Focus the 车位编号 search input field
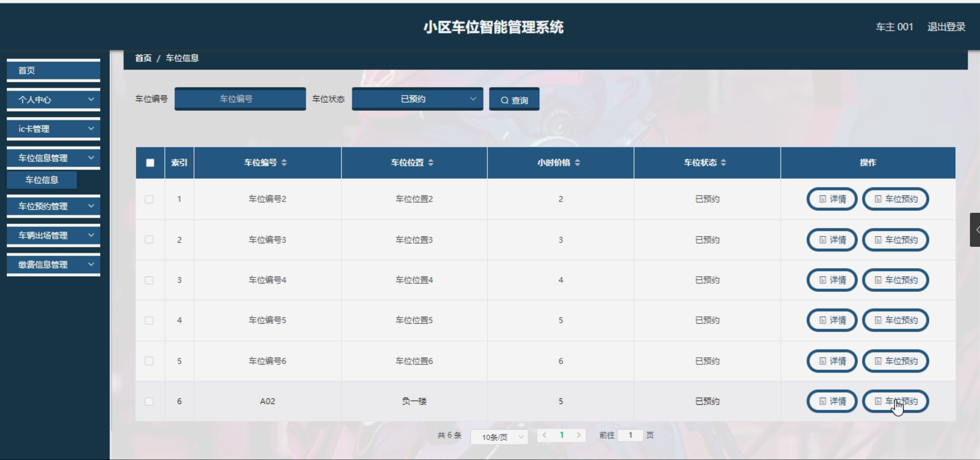Viewport: 980px width, 460px height. [240, 99]
